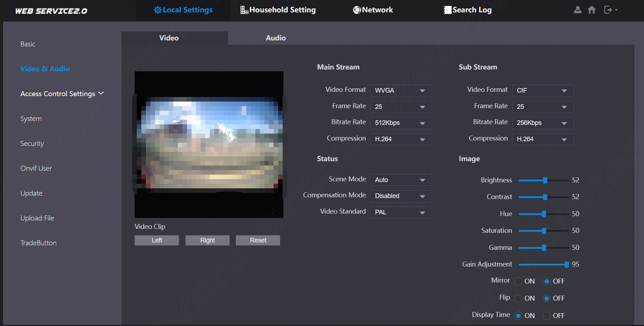Set Display Time to OFF
644x326 pixels.
[546, 316]
